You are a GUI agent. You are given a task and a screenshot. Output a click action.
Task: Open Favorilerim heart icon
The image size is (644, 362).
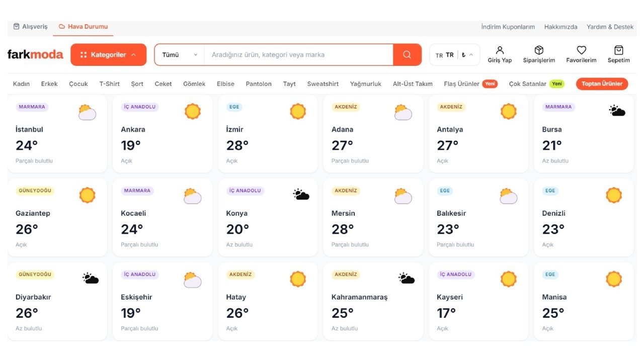point(582,50)
